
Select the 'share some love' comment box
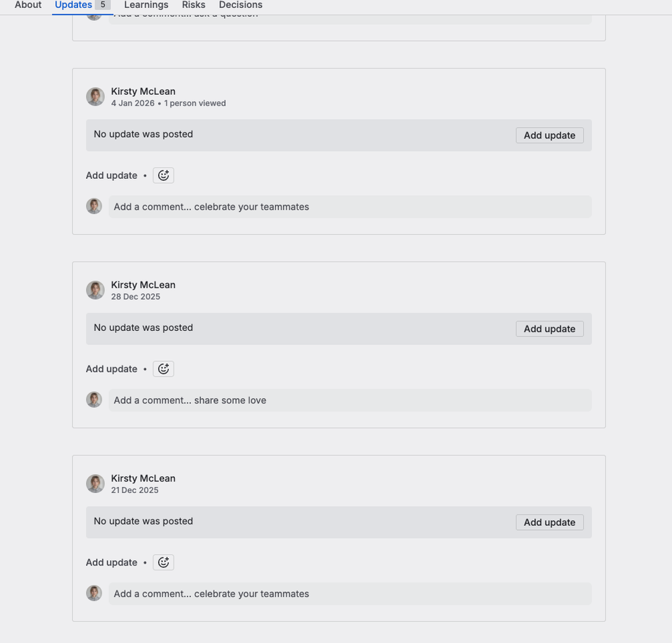(350, 400)
